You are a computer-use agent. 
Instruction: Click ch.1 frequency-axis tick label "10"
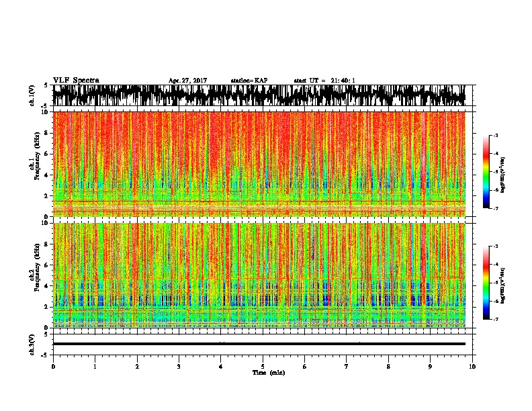pos(44,112)
